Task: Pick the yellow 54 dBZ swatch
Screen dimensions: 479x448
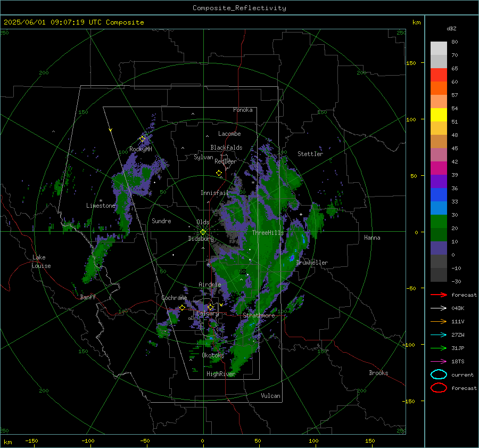Action: [439, 115]
